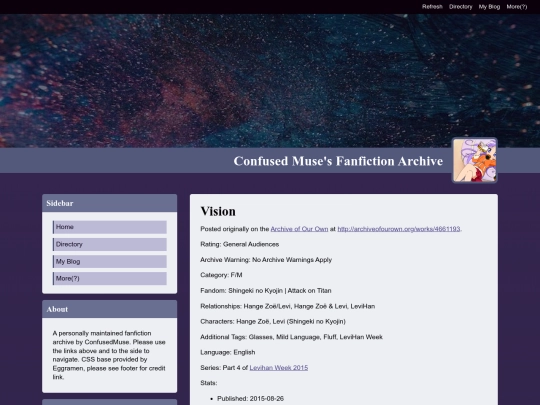
Task: Click the Fandom: Shingeki no Kyojin line
Action: [266, 291]
